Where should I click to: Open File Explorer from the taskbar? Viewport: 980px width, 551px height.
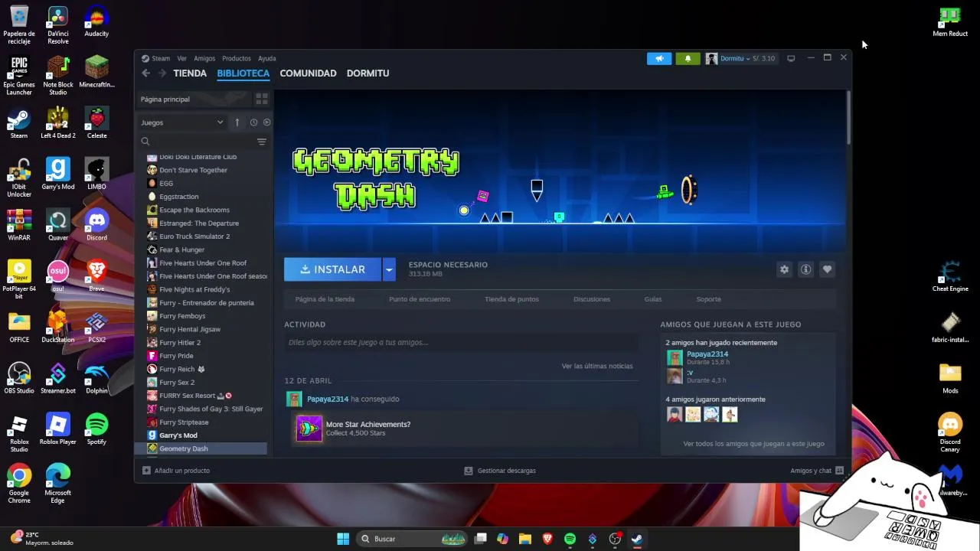[525, 539]
